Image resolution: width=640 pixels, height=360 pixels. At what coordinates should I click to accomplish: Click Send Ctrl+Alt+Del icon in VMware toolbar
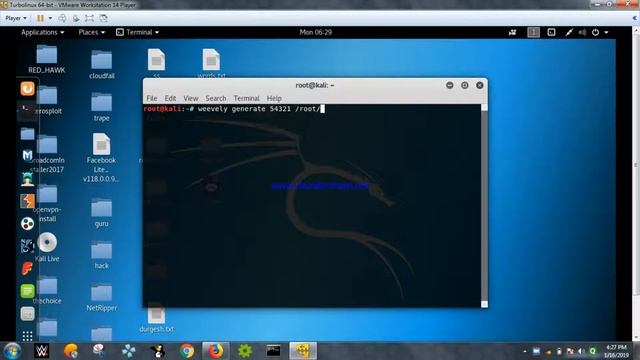click(x=62, y=18)
